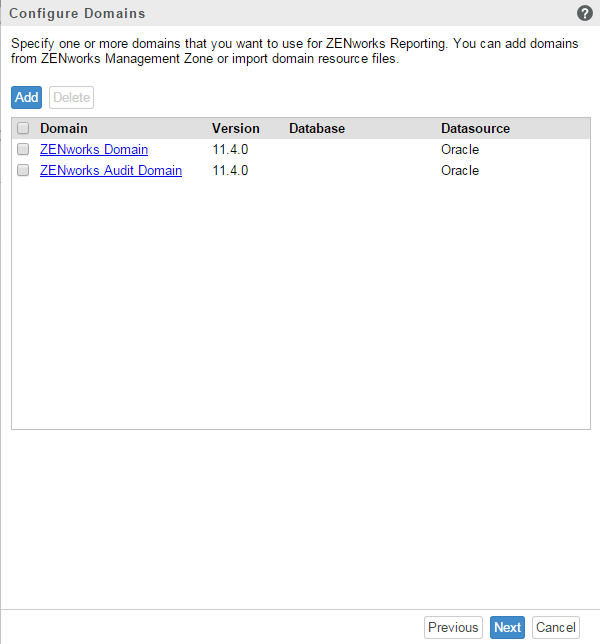Screen dimensions: 600x644
Task: Go back with the Previous button
Action: point(453,628)
